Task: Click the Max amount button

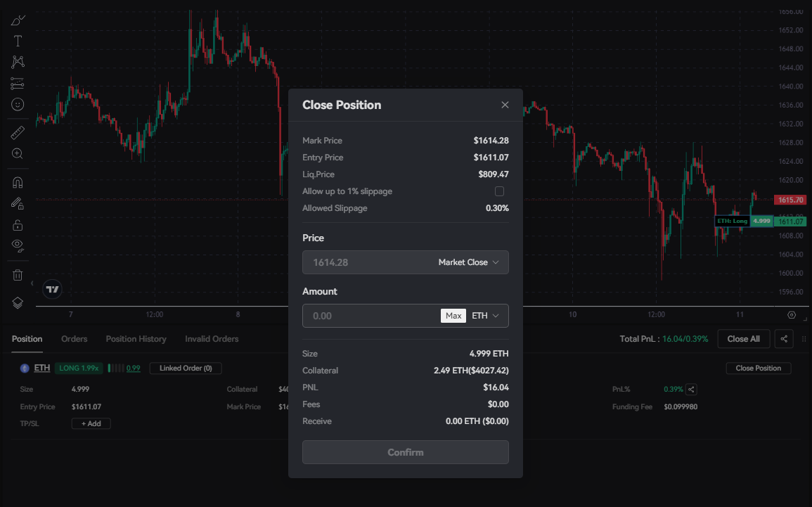Action: tap(453, 316)
